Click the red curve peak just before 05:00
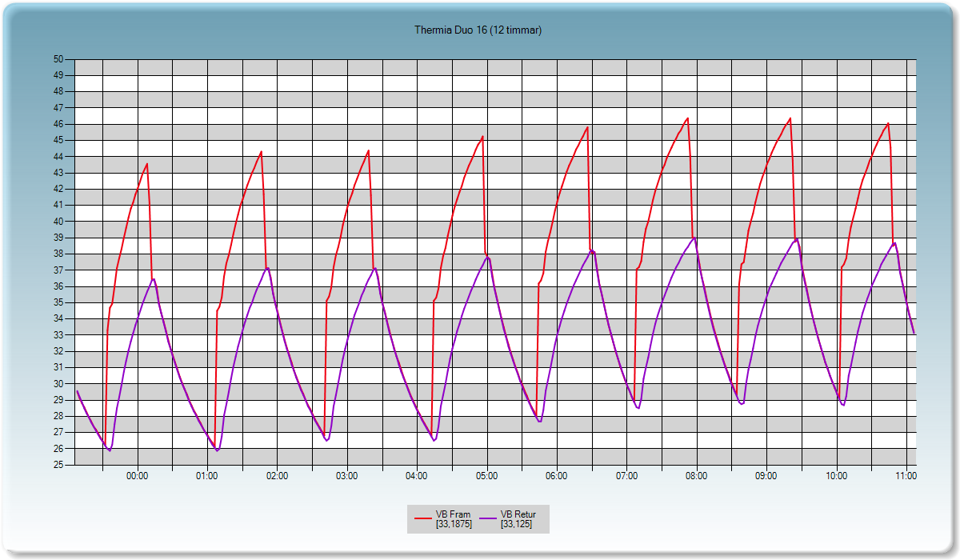This screenshot has width=960, height=560. coord(482,137)
